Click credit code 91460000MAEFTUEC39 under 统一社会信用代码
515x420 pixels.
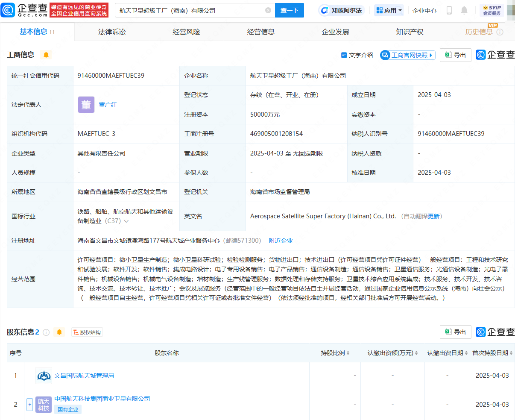click(x=111, y=76)
